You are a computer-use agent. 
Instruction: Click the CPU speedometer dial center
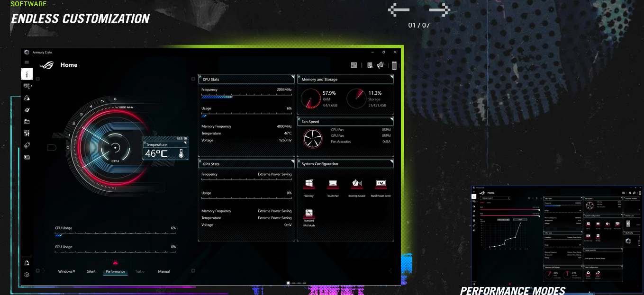pos(115,148)
